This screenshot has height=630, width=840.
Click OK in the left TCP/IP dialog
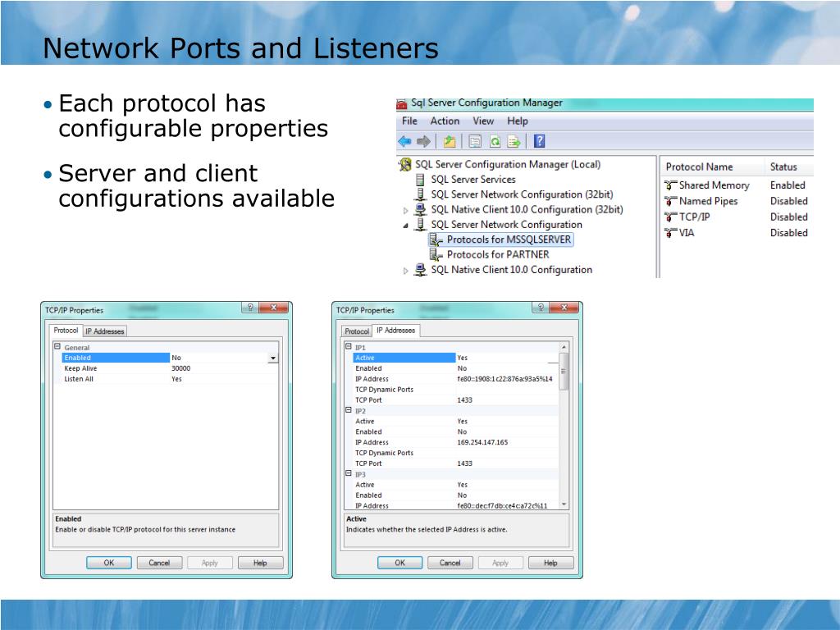[109, 563]
